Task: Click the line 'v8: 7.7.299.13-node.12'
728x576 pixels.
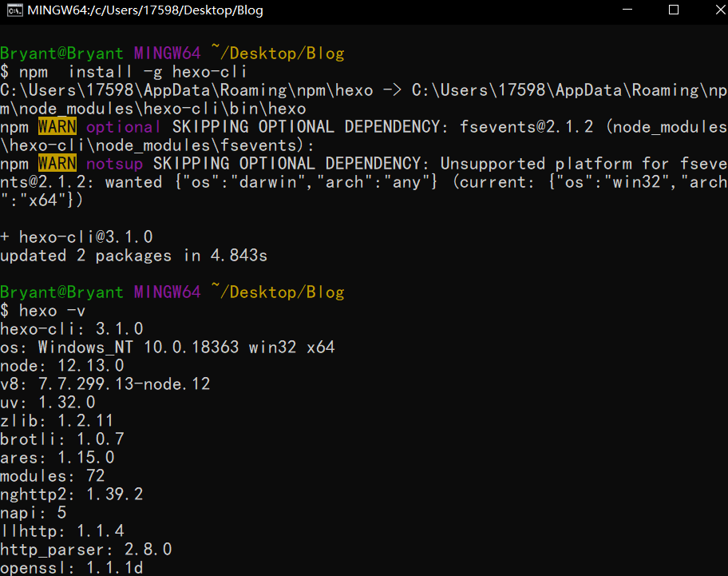Action: [x=105, y=384]
